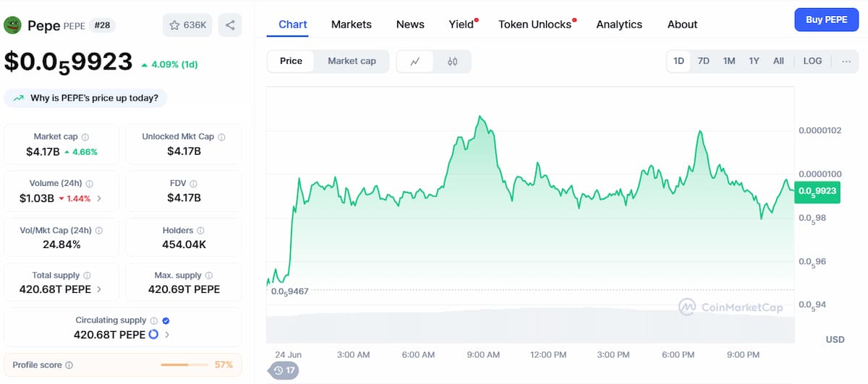
Task: Open the About tab
Action: pyautogui.click(x=682, y=24)
